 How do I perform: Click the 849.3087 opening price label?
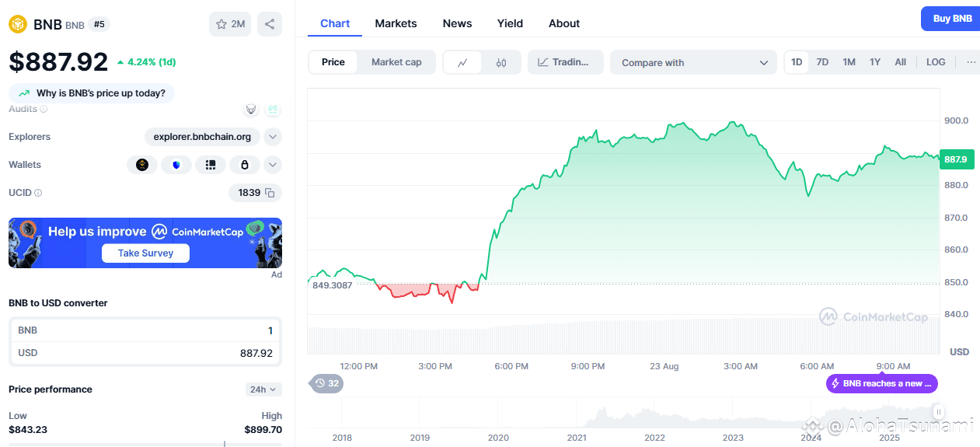coord(332,285)
